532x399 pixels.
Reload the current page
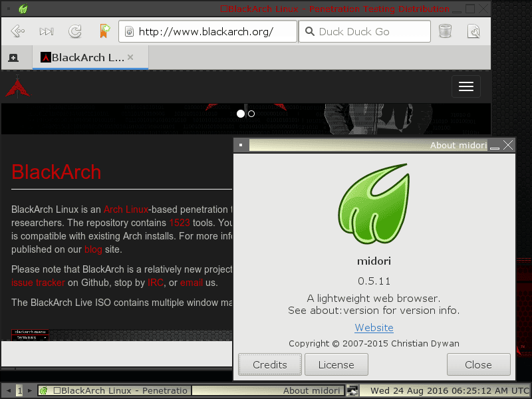point(75,31)
